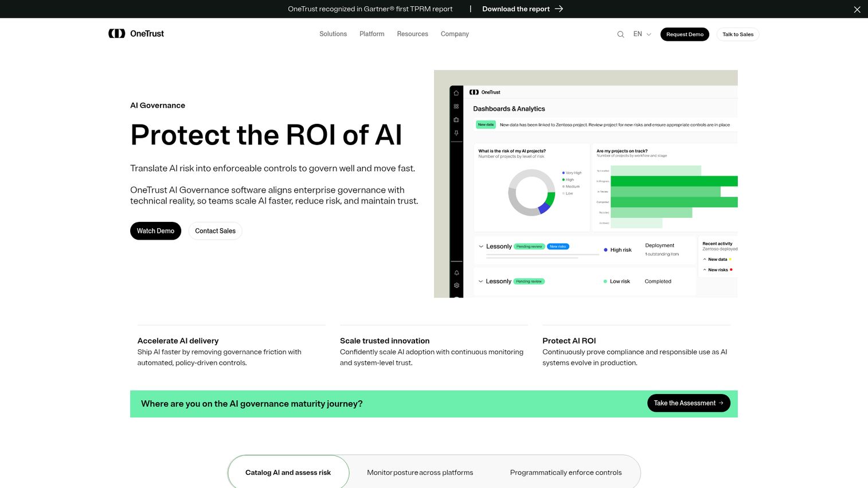Click the OneTrust logo inside the dashboard preview

(484, 92)
